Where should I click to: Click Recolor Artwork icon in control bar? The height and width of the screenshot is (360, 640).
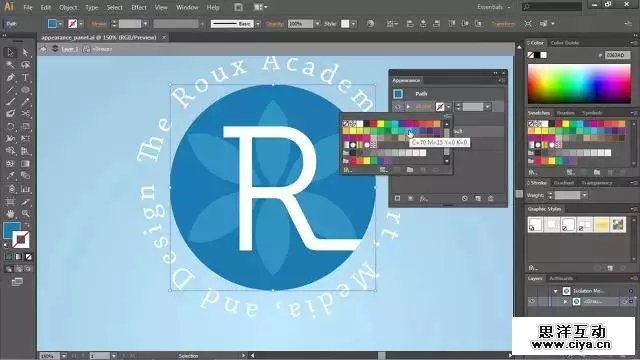click(x=370, y=24)
